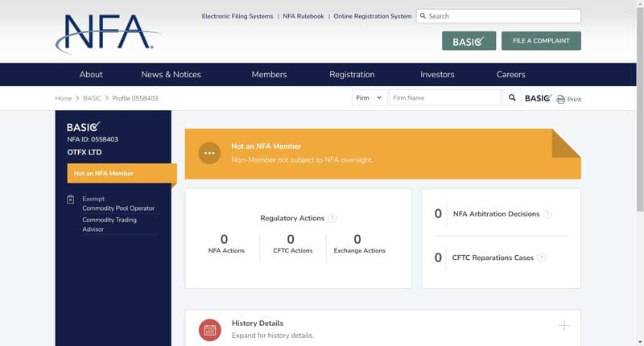Click the Exempt clipboard icon in sidebar

click(x=70, y=199)
